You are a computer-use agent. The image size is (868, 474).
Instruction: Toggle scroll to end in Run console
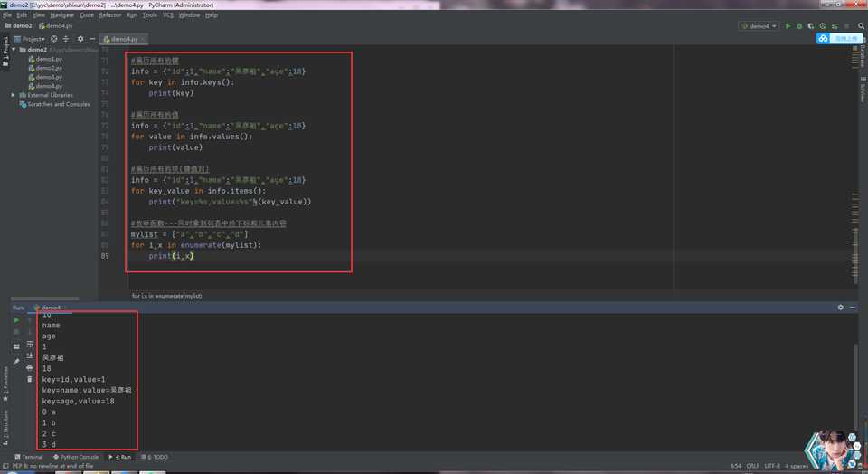30,355
